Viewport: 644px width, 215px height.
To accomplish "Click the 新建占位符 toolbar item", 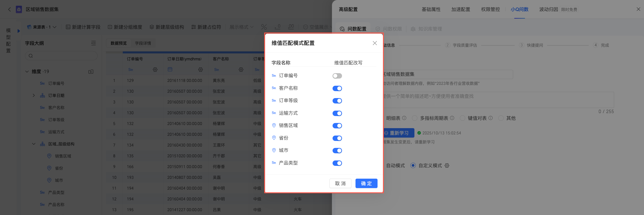I will pos(206,27).
